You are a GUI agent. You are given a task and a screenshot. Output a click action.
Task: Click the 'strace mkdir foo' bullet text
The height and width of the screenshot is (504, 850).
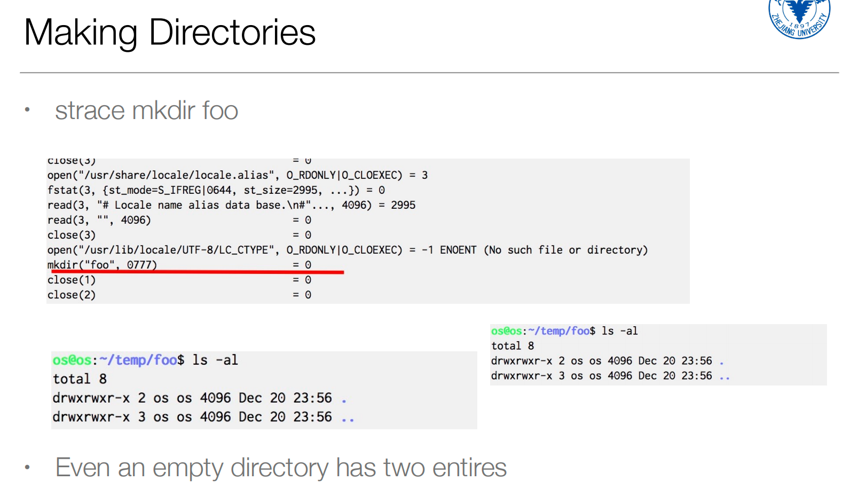tap(146, 111)
